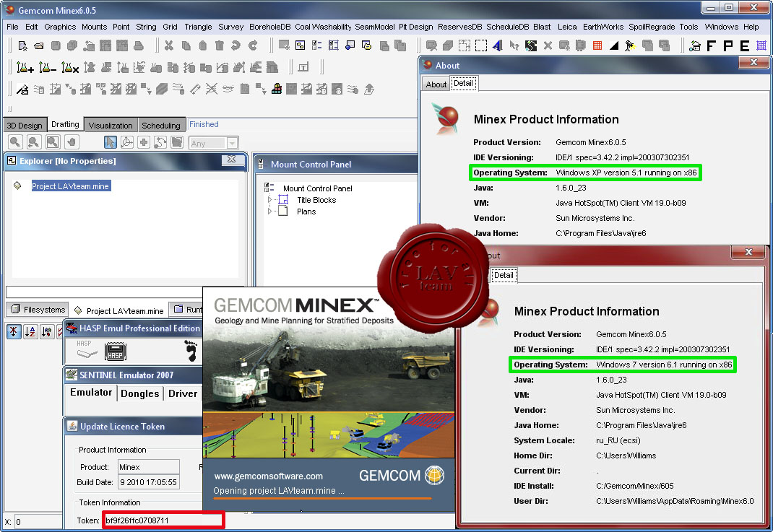Click the spotlight lighting icon
The width and height of the screenshot is (773, 532).
pos(630,45)
